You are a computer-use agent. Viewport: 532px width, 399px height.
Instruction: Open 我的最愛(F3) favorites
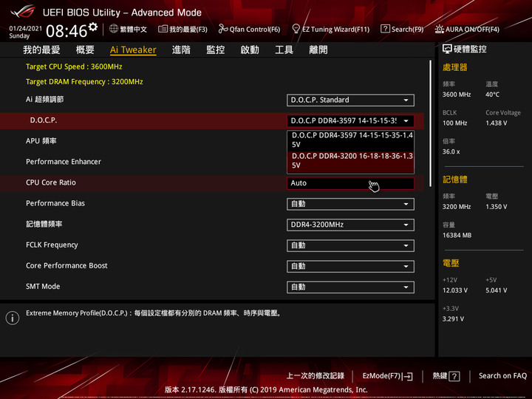click(188, 29)
